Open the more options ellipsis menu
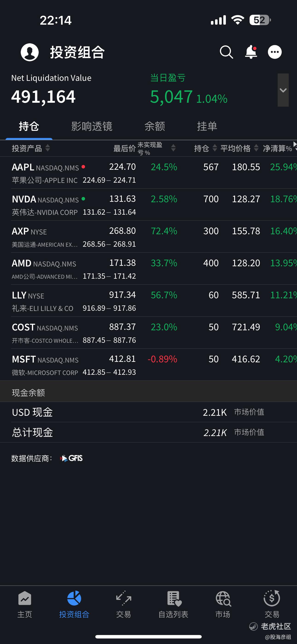This screenshot has width=297, height=644. [274, 52]
